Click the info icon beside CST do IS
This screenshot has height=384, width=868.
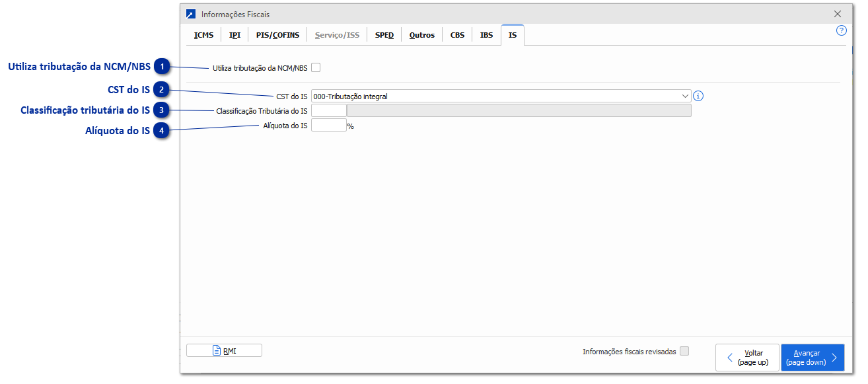tap(698, 96)
